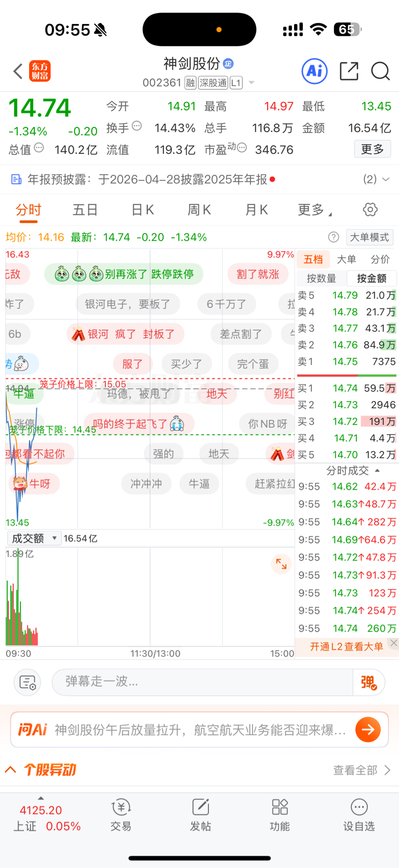The width and height of the screenshot is (399, 868).
Task: Tap the 买1 14.74 order row
Action: click(347, 388)
